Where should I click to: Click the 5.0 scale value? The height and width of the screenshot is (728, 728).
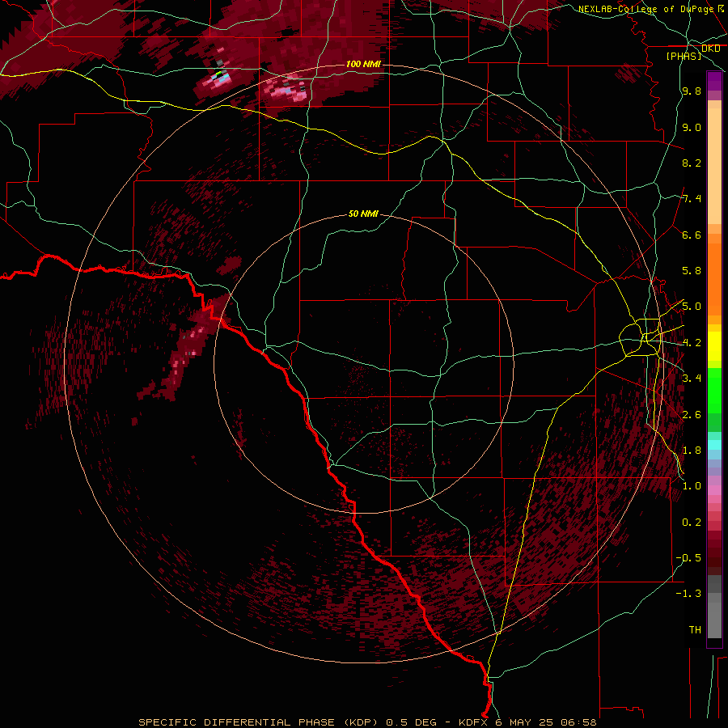click(692, 307)
